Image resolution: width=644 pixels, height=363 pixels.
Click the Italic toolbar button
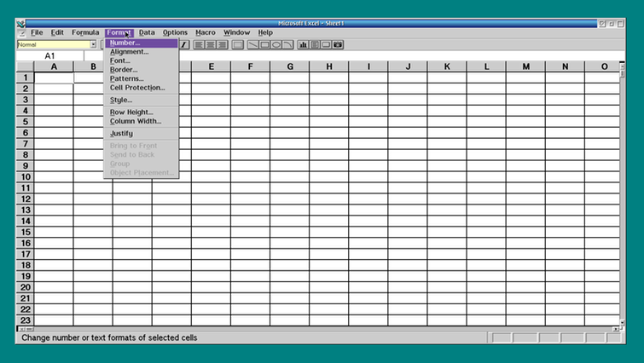tap(184, 44)
